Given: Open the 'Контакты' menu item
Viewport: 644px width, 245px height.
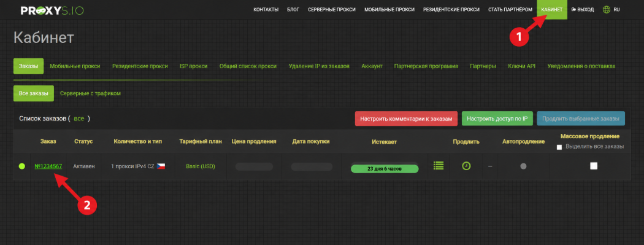Looking at the screenshot, I should point(266,9).
